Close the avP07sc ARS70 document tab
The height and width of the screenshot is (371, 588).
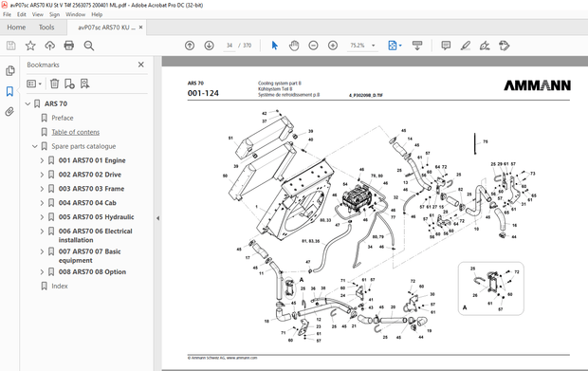140,27
